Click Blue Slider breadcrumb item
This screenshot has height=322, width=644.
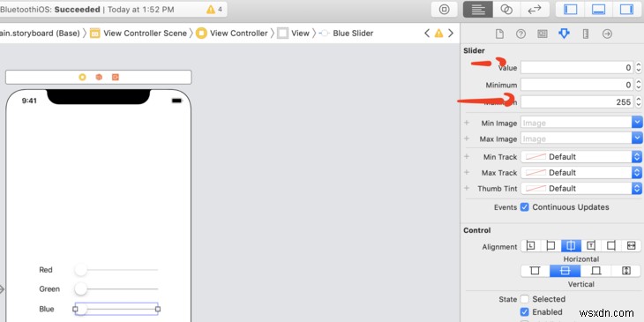346,34
